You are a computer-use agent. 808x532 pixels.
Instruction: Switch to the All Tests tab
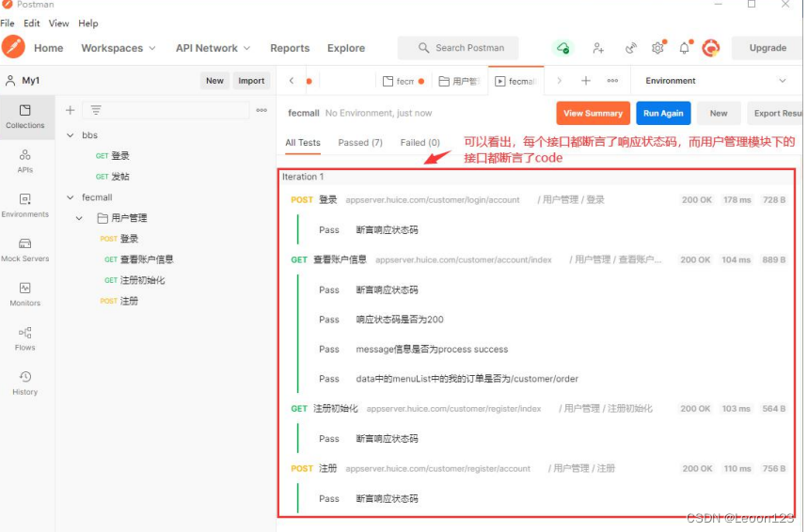coord(303,143)
